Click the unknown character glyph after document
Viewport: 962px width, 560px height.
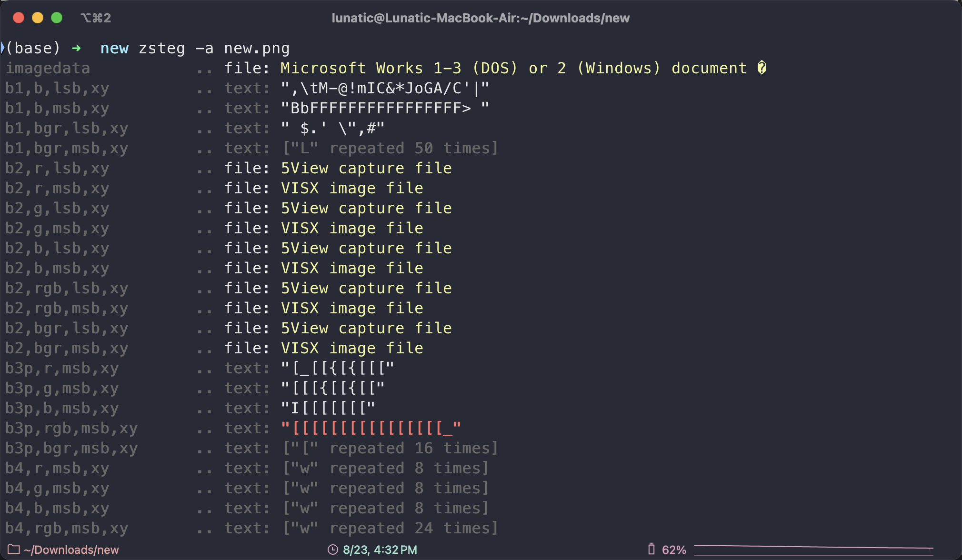point(762,68)
